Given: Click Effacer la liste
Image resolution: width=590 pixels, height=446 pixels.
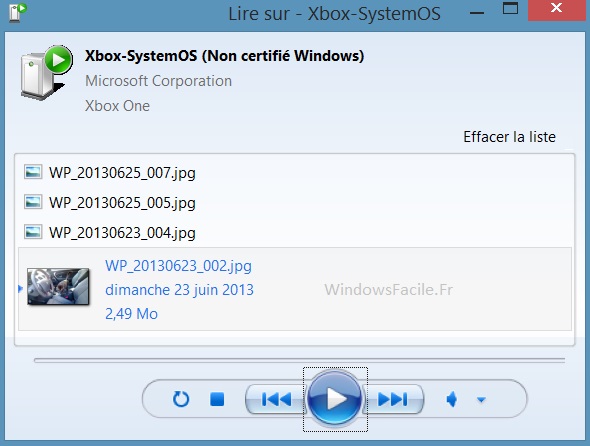Looking at the screenshot, I should click(x=509, y=137).
